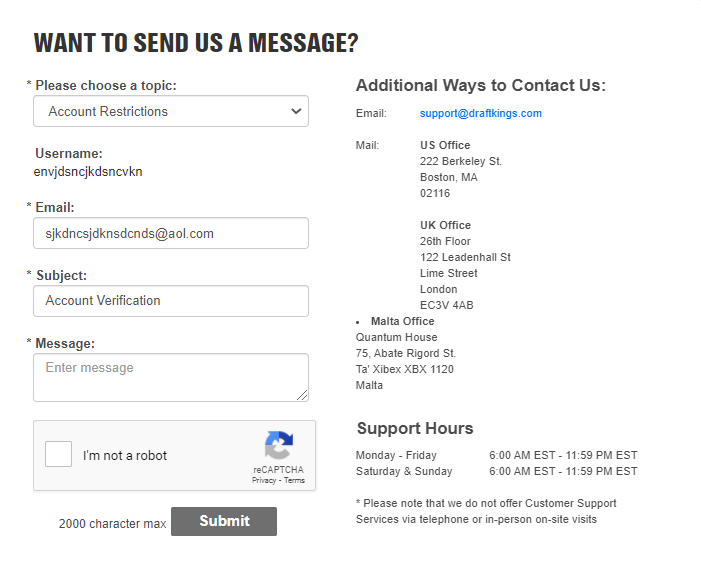Viewport: 701px width, 571px height.
Task: Click the 'Saturday & Sunday' hours label
Action: pyautogui.click(x=404, y=472)
